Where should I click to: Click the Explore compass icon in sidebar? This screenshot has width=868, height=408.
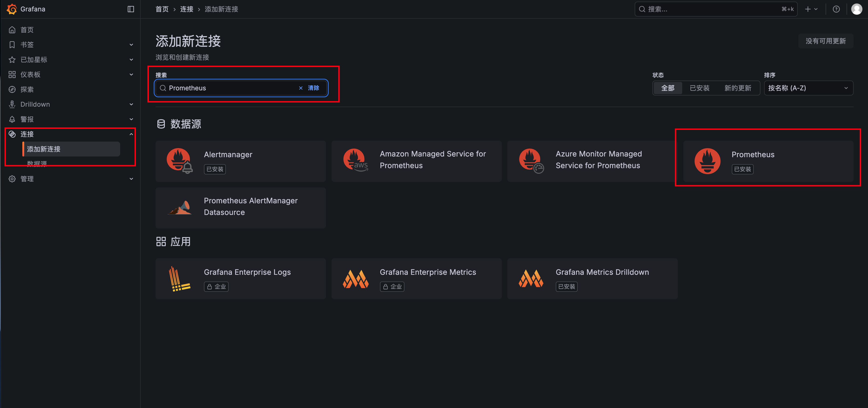click(x=12, y=89)
